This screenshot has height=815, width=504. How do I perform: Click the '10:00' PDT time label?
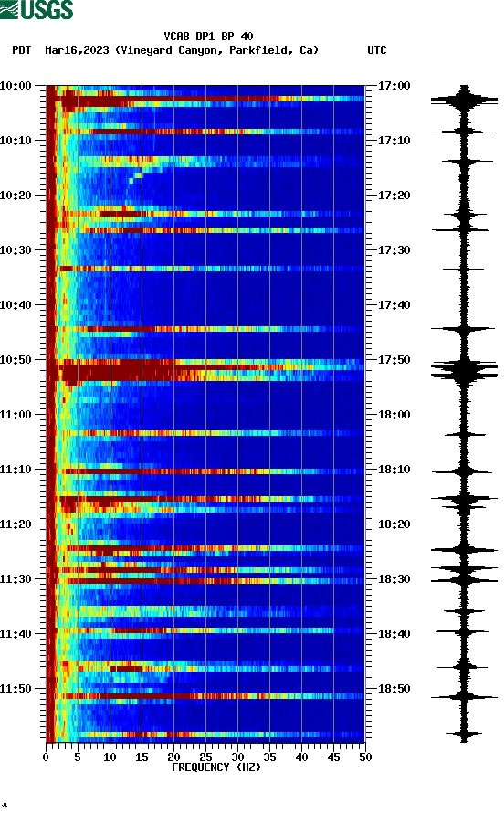16,85
